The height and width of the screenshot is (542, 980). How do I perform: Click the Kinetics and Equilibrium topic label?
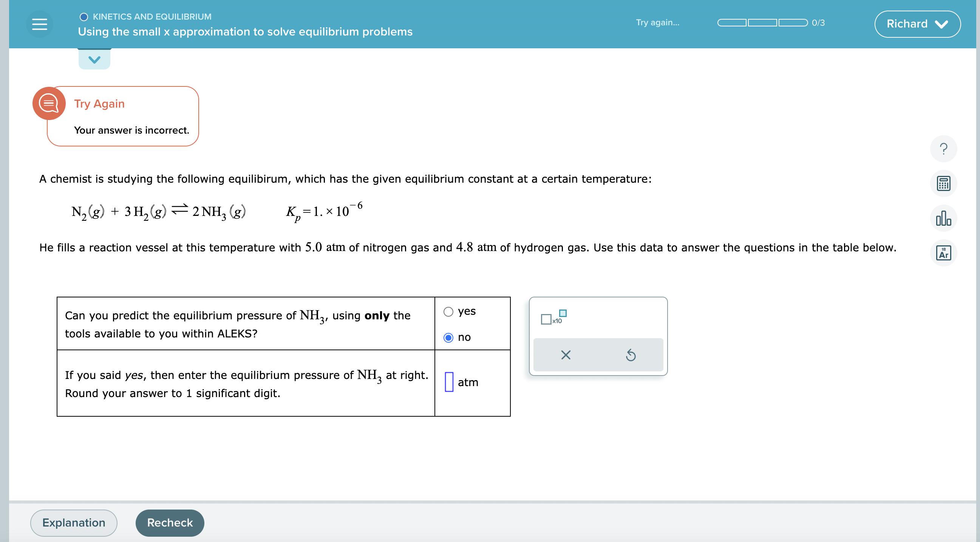point(152,17)
